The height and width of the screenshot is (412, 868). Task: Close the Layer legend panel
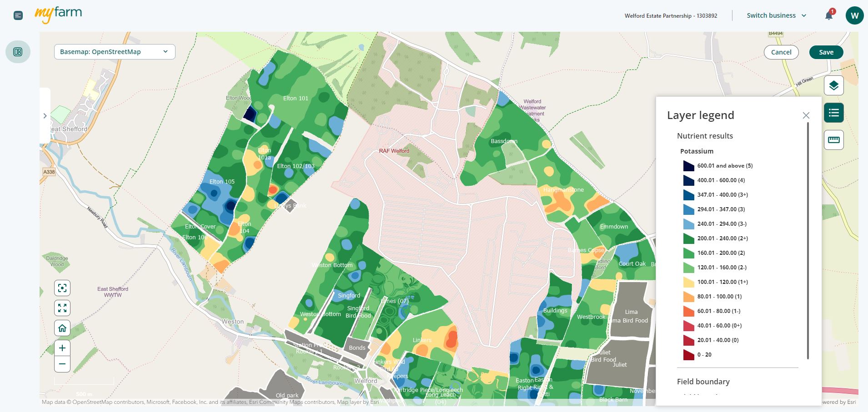[x=806, y=115]
